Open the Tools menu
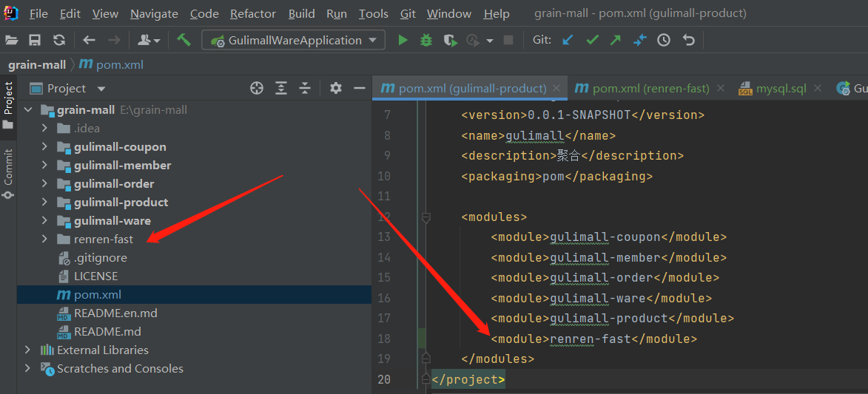868x394 pixels. click(373, 14)
